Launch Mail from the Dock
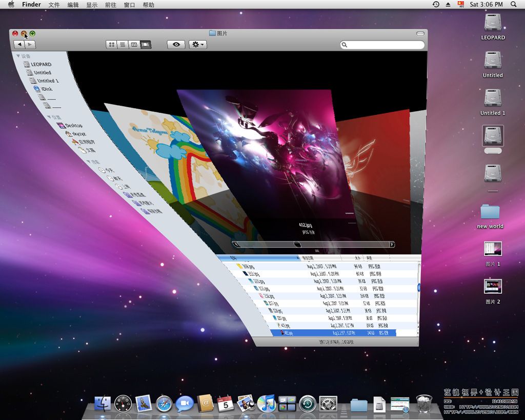The image size is (525, 420). (x=144, y=404)
